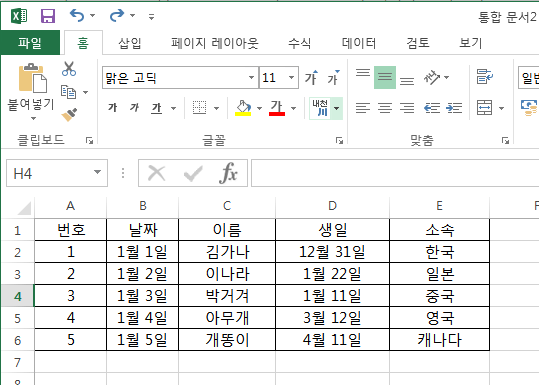Open the text orientation dropdown arrow

click(447, 77)
